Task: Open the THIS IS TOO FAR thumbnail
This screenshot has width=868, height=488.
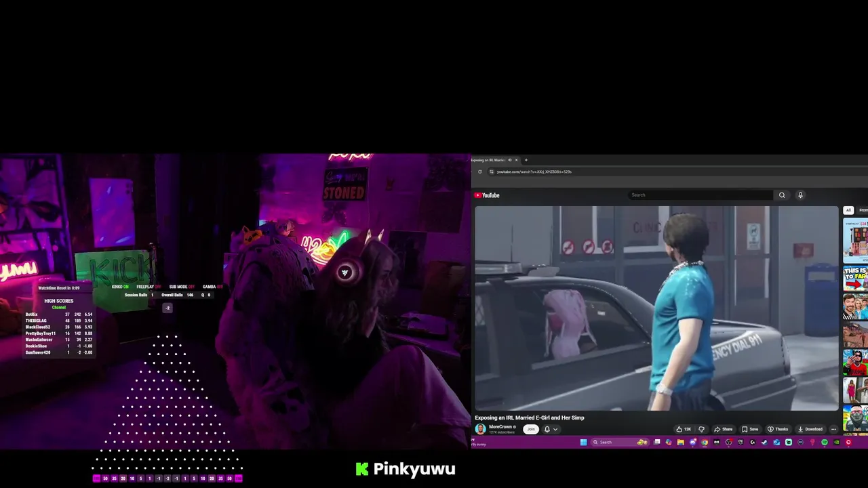Action: (856, 279)
